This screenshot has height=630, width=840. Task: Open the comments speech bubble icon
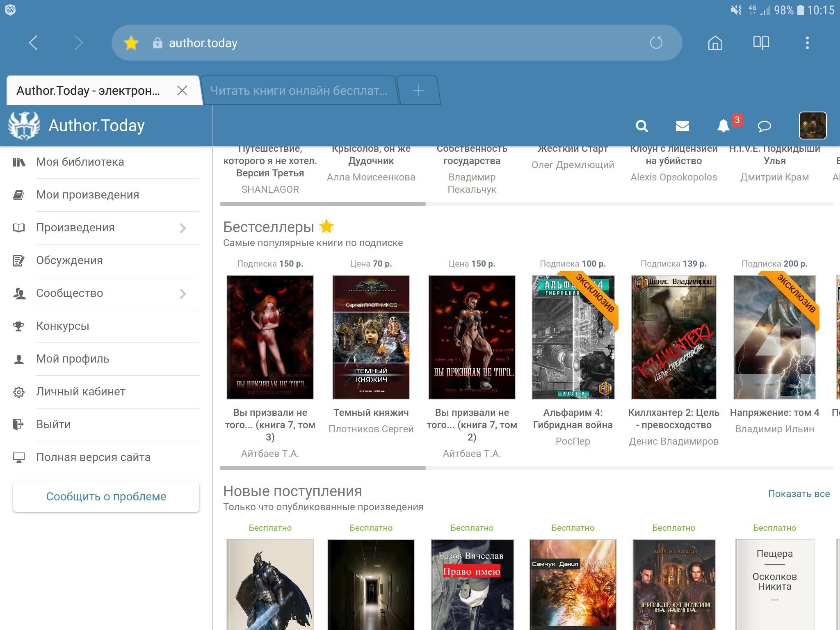click(x=764, y=126)
